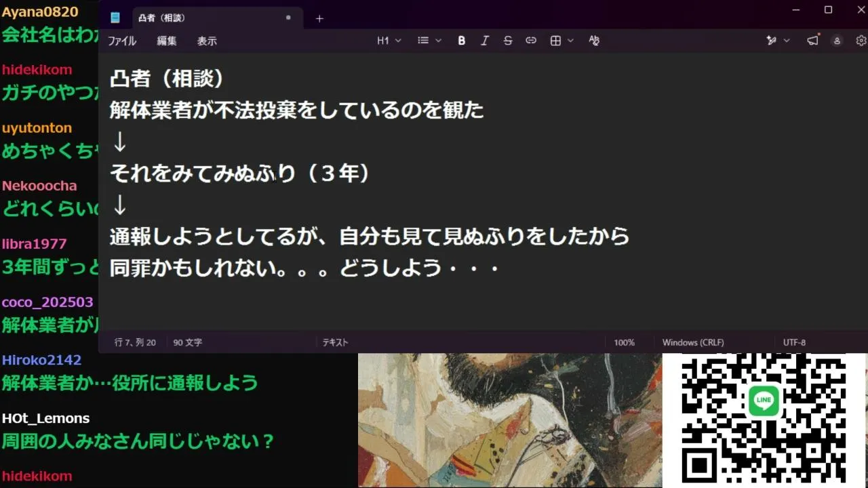Add a new Notepad tab
This screenshot has height=488, width=868.
[x=319, y=19]
